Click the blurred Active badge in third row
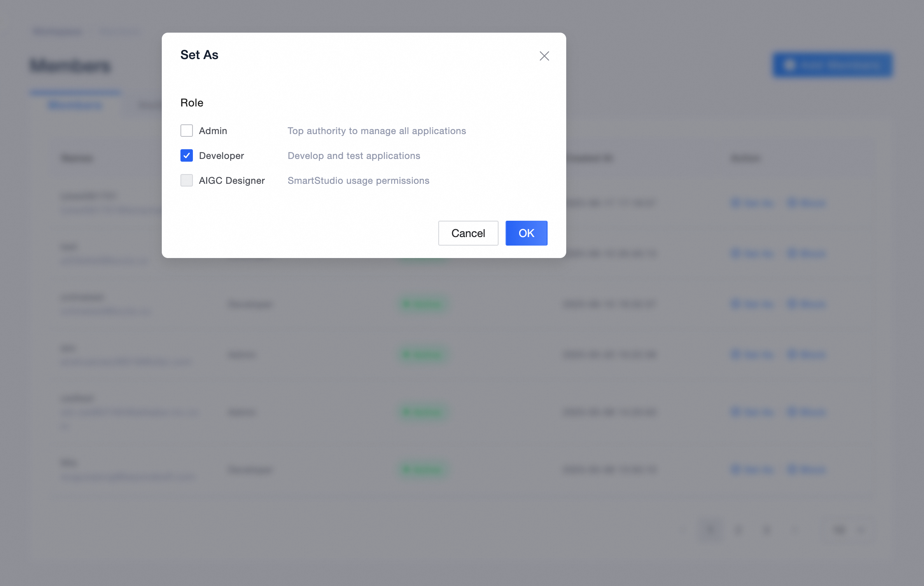Screen dimensions: 924x586 [423, 304]
